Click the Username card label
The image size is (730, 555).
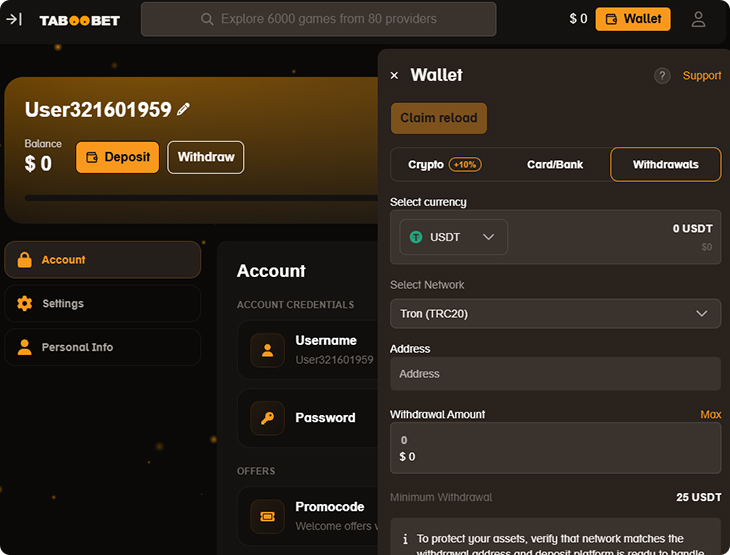point(326,340)
